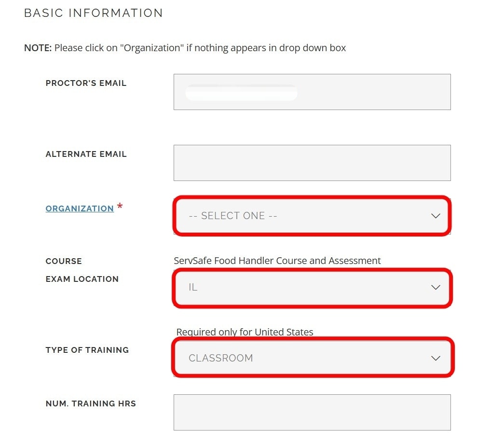Click the Course field label
The image size is (504, 445).
[64, 261]
